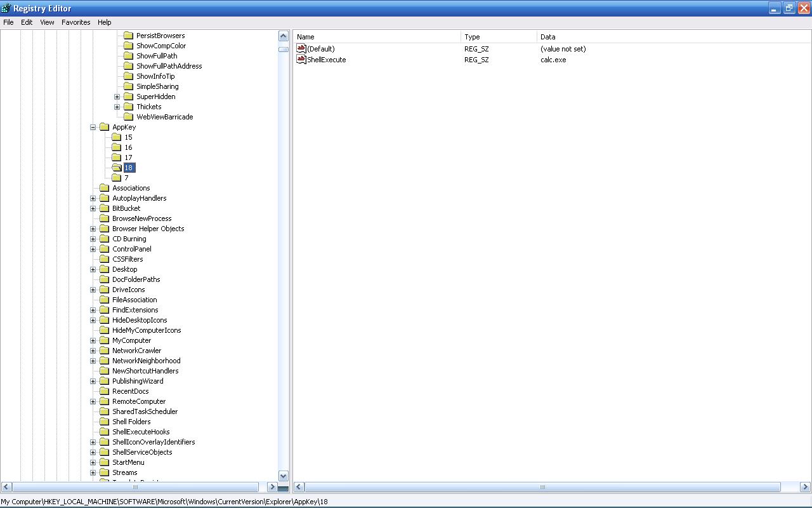Expand the StartMenu key
Screen dimensions: 812x508
click(x=93, y=462)
